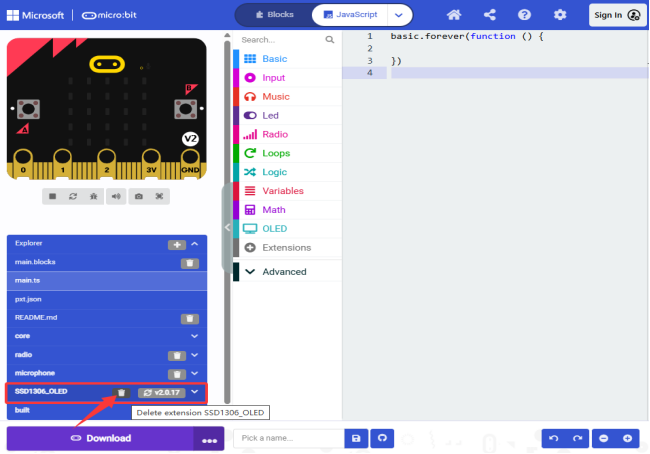This screenshot has height=454, width=650.
Task: Open more download options ellipsis
Action: [209, 440]
